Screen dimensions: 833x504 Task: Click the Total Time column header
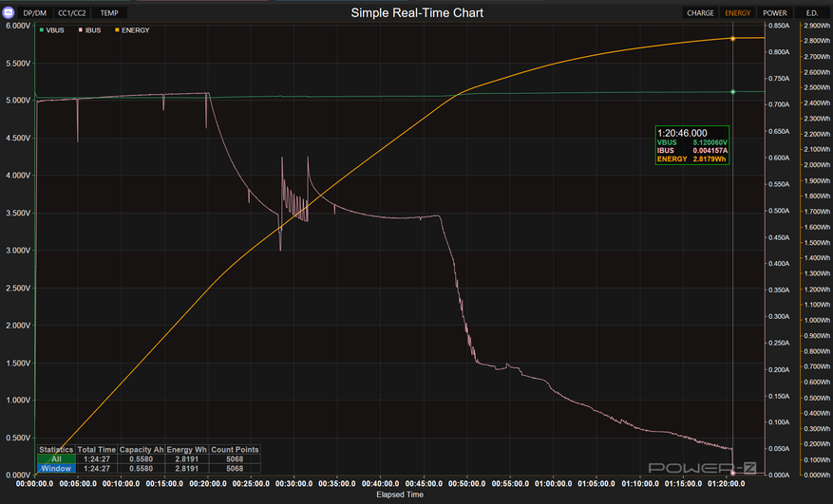point(97,450)
